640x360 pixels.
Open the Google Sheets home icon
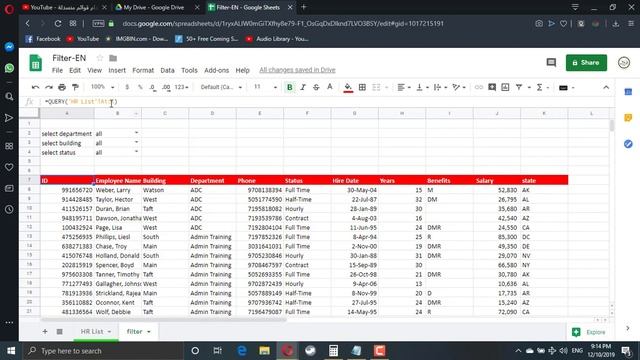coord(36,63)
